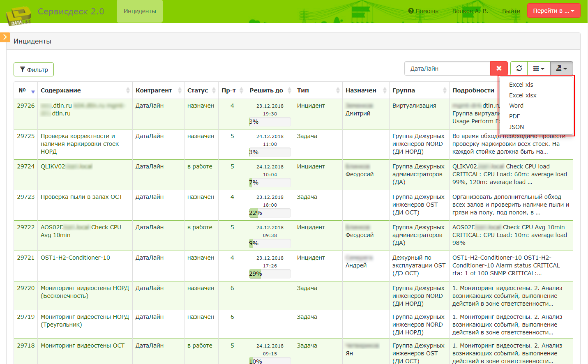Clear the search field with red X
588x364 pixels.
499,69
